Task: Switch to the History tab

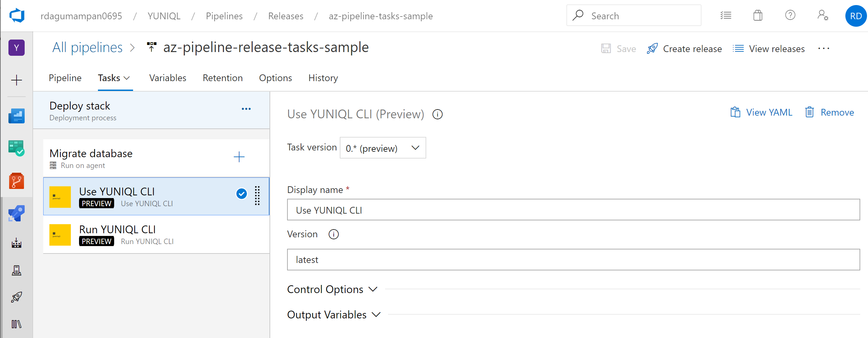Action: pos(323,78)
